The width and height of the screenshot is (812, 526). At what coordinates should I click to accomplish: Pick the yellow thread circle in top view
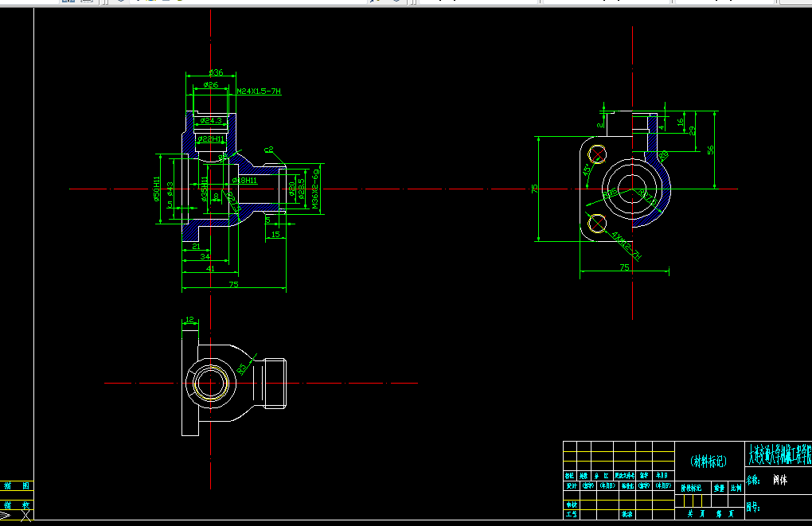211,383
